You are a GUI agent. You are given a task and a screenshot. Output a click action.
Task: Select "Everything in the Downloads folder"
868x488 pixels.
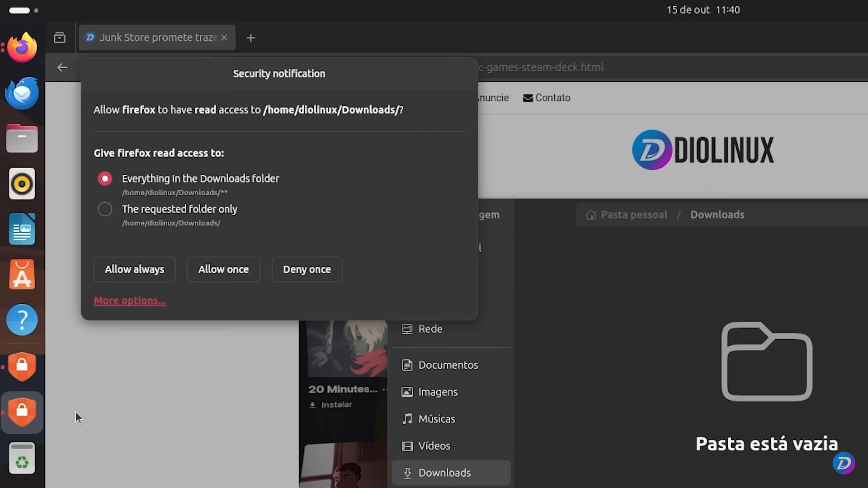click(104, 178)
